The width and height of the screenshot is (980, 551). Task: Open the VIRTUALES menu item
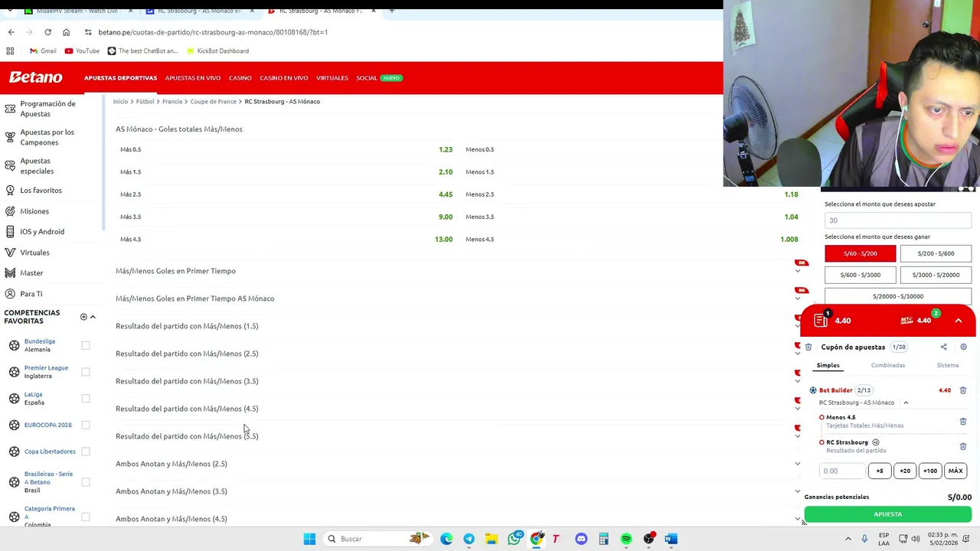tap(332, 78)
